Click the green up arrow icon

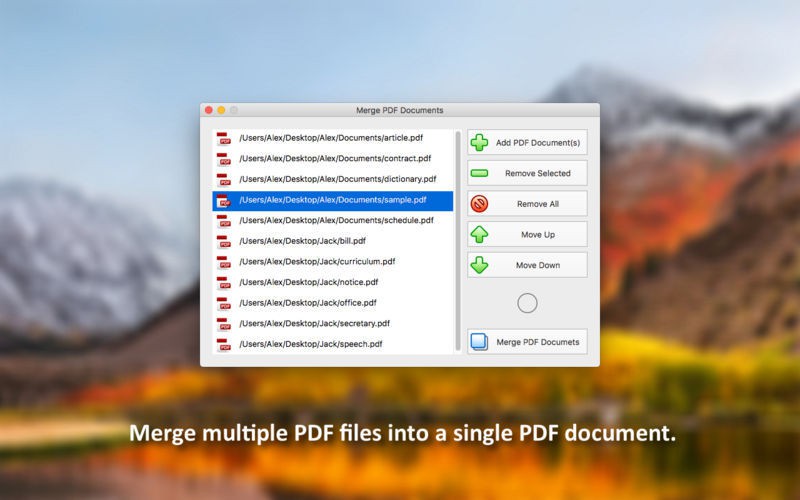point(479,235)
